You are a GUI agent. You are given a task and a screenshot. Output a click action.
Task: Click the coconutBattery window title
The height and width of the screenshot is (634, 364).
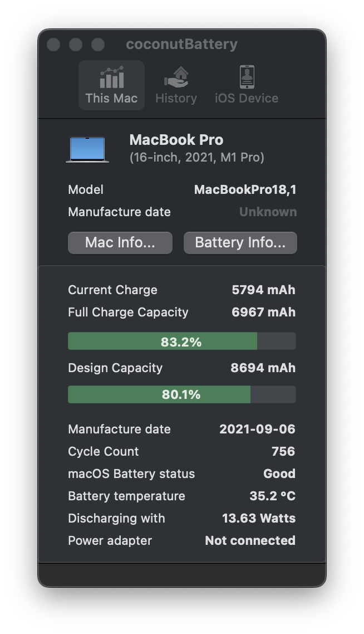click(182, 44)
